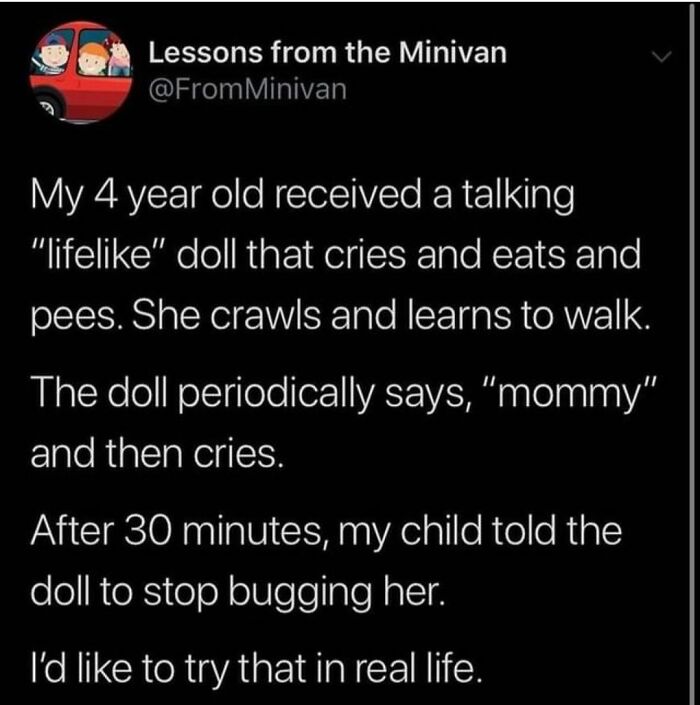Select the quoted word "lifelike"

click(100, 254)
